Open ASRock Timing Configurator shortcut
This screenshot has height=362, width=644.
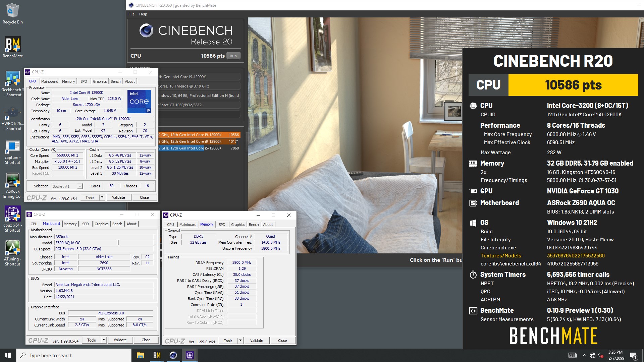(13, 186)
